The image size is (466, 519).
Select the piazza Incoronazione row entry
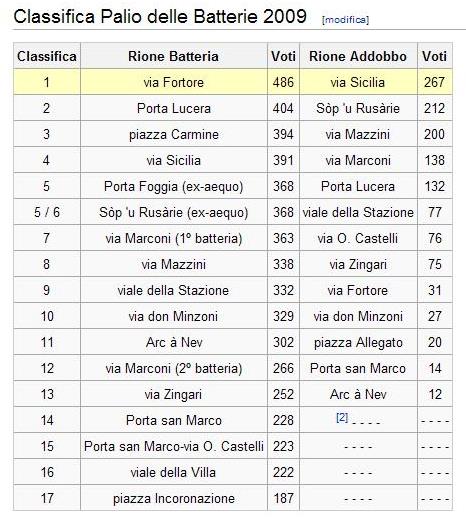pyautogui.click(x=174, y=498)
